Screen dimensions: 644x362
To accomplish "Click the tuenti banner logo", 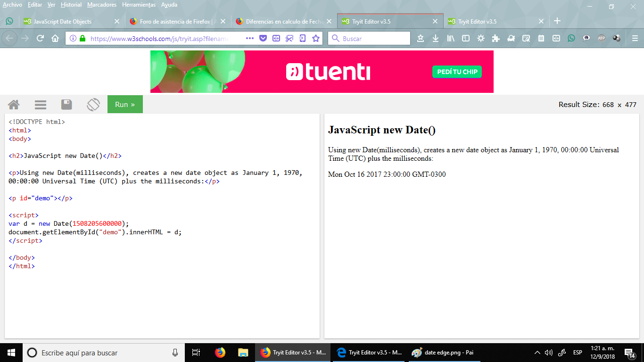I will coord(328,72).
